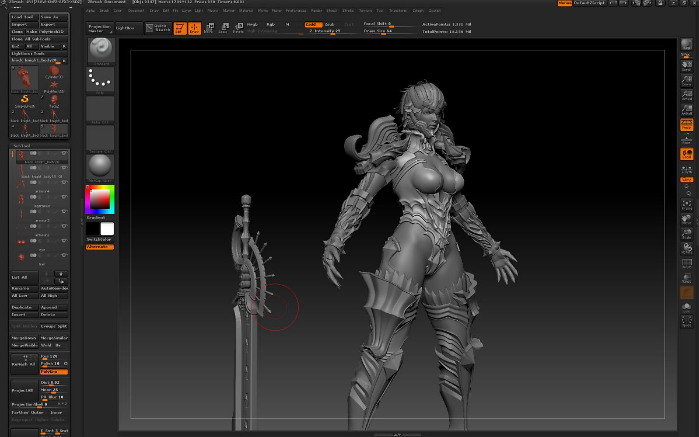The image size is (699, 437).
Task: Open the Render menu
Action: 317,10
